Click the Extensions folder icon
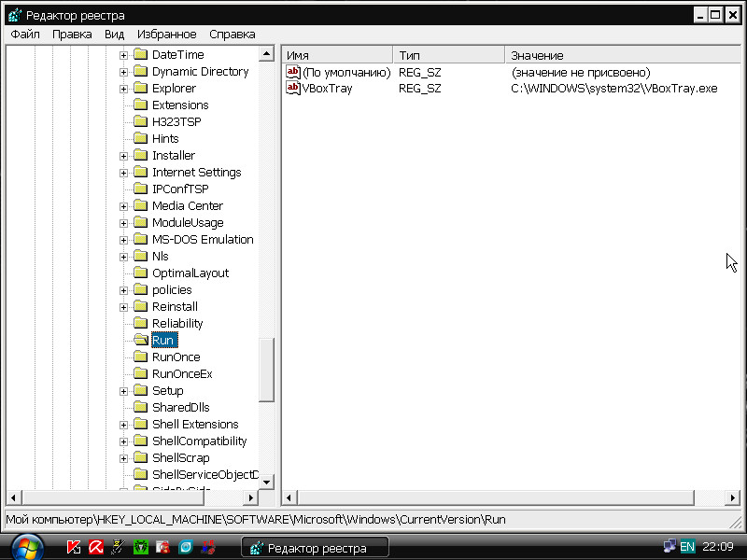This screenshot has height=560, width=747. 141,105
